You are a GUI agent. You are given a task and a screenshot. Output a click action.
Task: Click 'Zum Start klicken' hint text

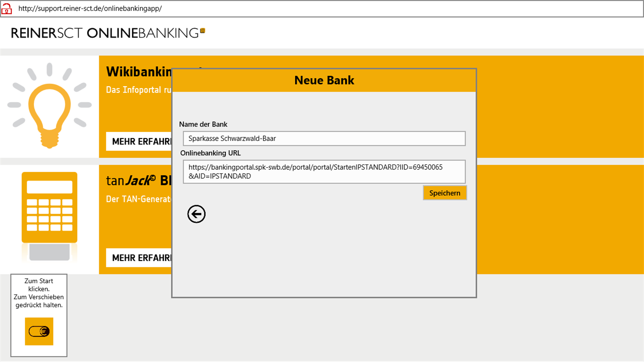coord(39,285)
